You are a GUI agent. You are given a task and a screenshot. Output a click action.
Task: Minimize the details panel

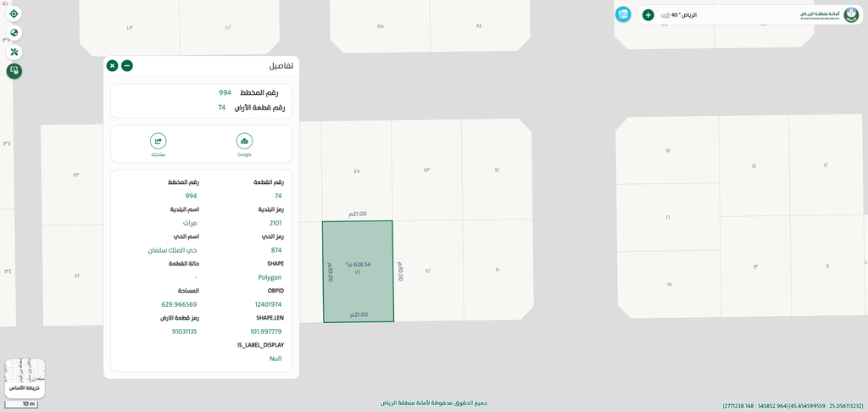point(127,65)
